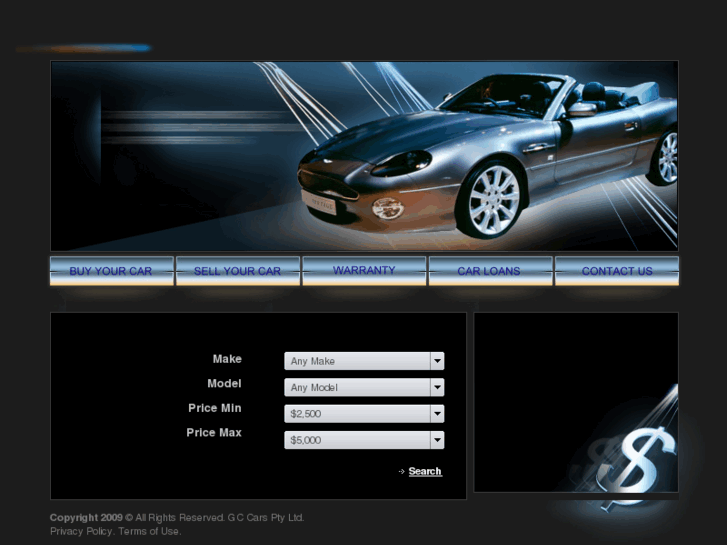Open the Buy Your Car page
Image resolution: width=727 pixels, height=545 pixels.
[x=111, y=271]
